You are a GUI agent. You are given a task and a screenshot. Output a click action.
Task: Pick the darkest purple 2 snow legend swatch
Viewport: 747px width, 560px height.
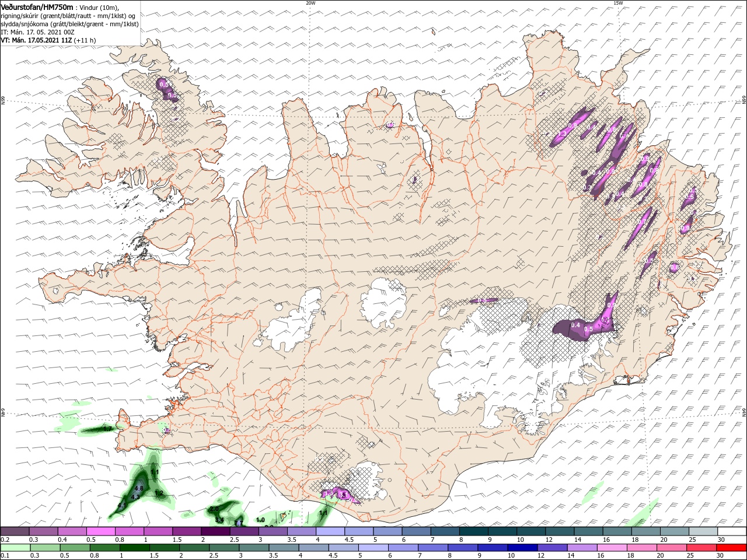pos(215,531)
